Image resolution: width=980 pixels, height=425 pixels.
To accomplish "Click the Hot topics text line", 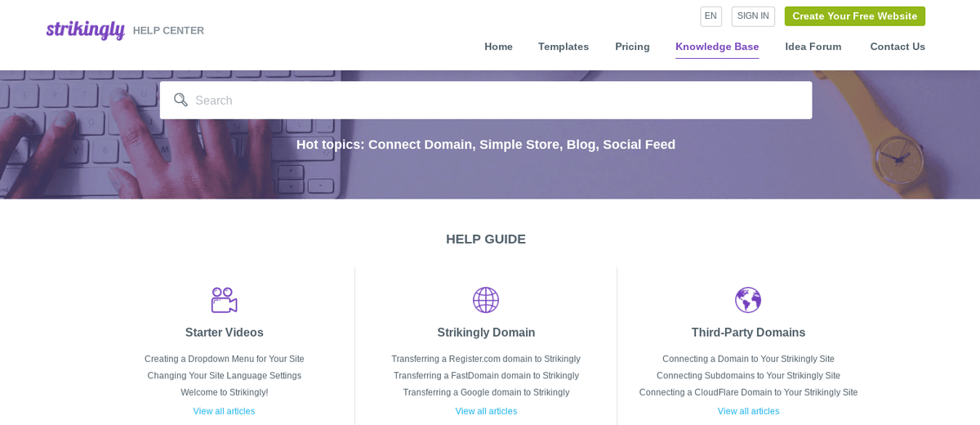I will click(x=486, y=145).
